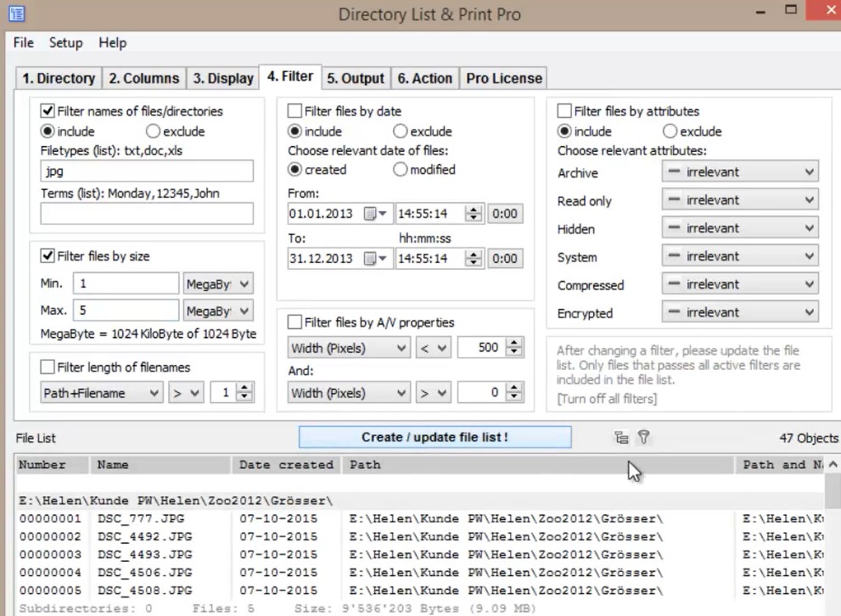Viewport: 841px width, 616px height.
Task: Click the Max size input field
Action: [126, 311]
